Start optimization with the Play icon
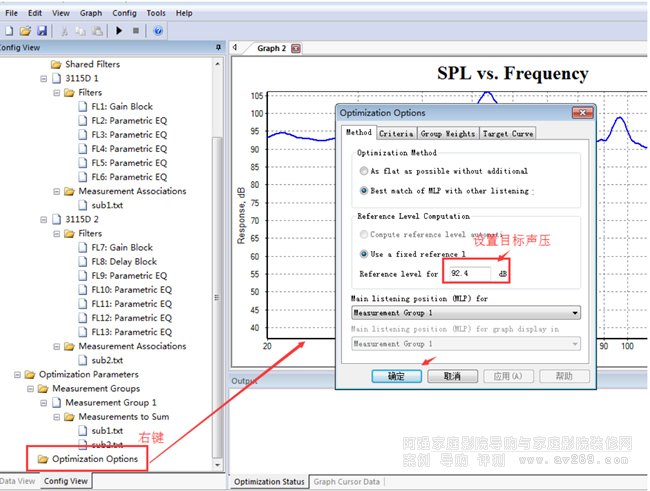This screenshot has height=491, width=650. 121,31
